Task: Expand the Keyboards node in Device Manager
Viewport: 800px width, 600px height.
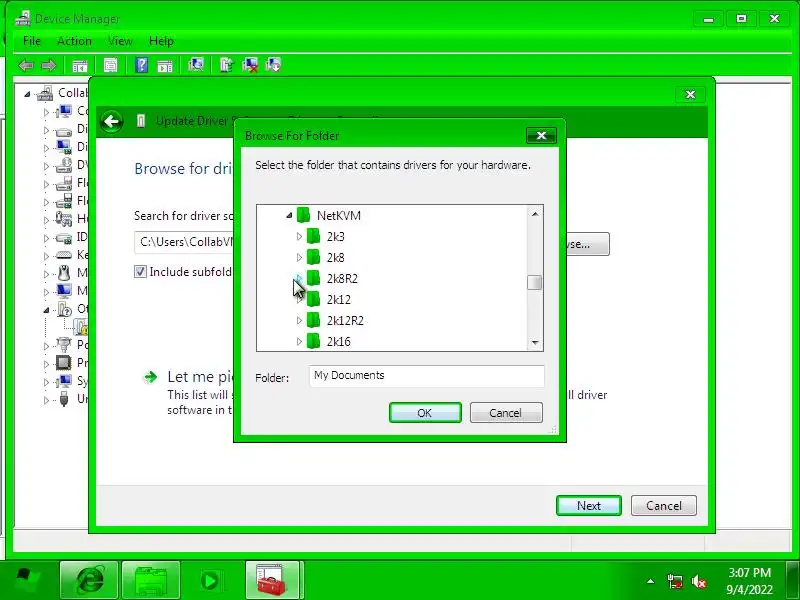Action: (x=46, y=256)
